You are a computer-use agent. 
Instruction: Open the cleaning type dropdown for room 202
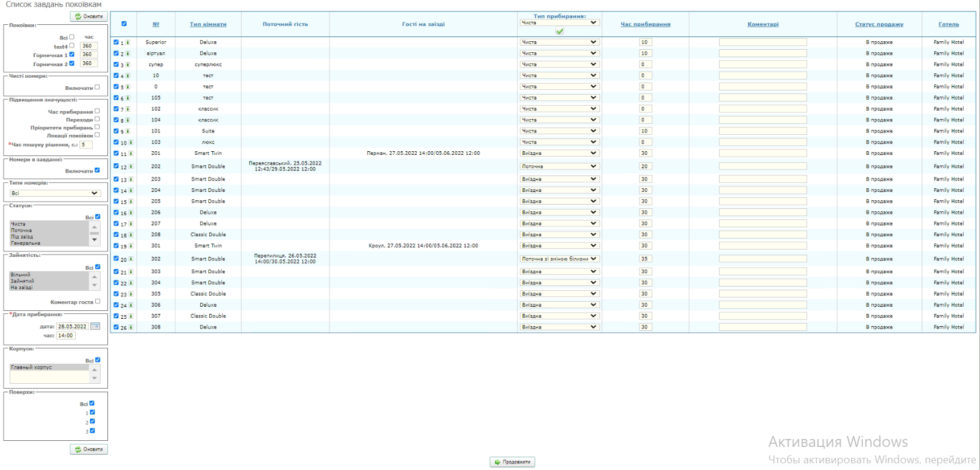[559, 166]
